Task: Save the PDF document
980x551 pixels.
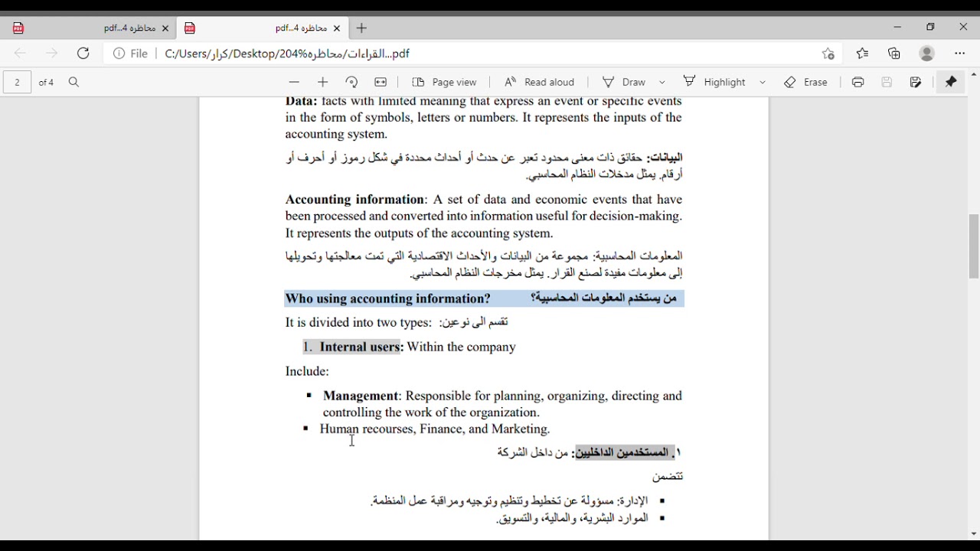Action: [x=887, y=82]
